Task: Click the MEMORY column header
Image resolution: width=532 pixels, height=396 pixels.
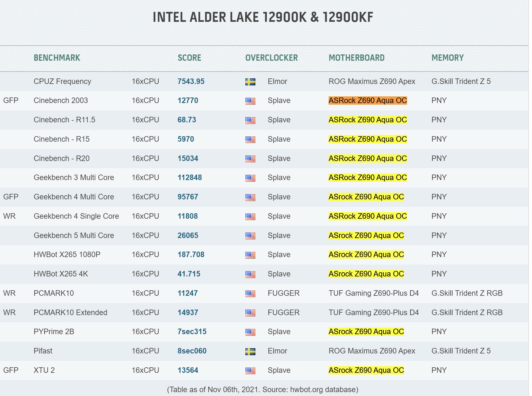Action: coord(447,58)
